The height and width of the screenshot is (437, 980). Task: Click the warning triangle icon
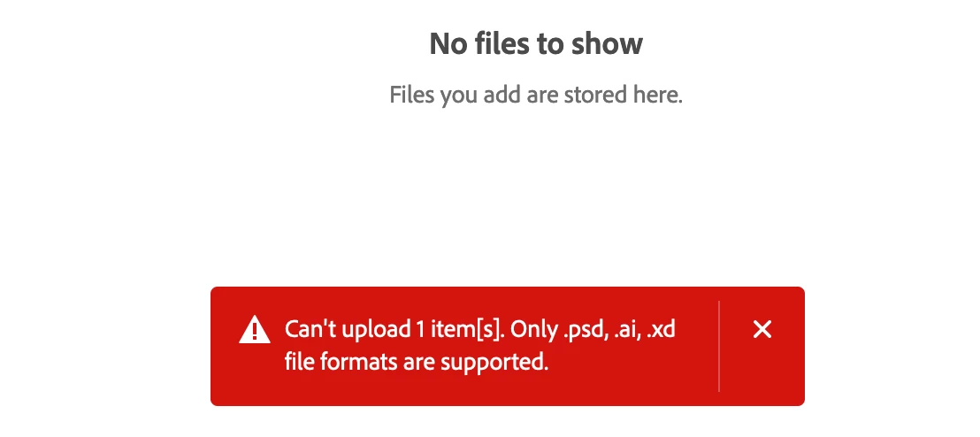tap(255, 330)
